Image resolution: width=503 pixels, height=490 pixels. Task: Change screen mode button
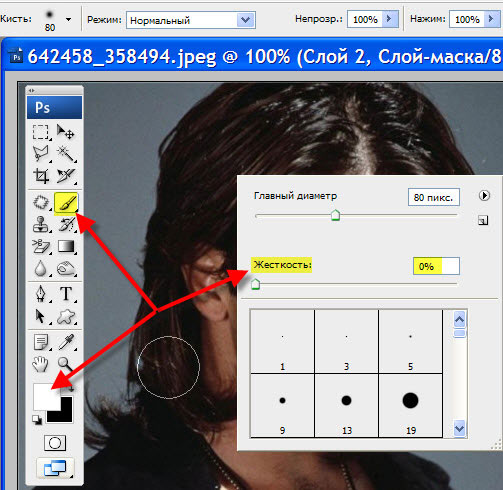[x=55, y=468]
